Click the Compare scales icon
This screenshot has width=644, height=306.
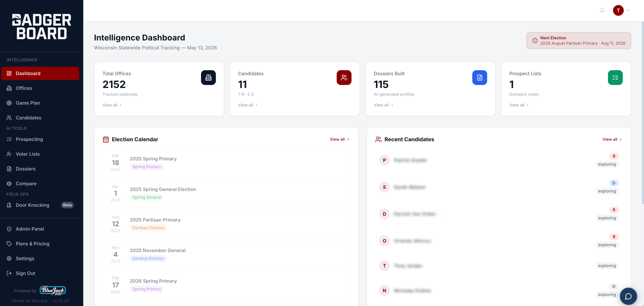(x=9, y=183)
